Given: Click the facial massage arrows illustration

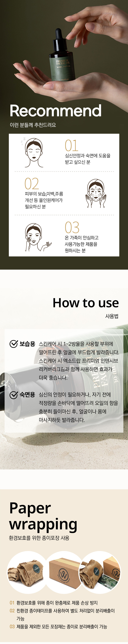Looking at the screenshot, I should click(x=96, y=194).
